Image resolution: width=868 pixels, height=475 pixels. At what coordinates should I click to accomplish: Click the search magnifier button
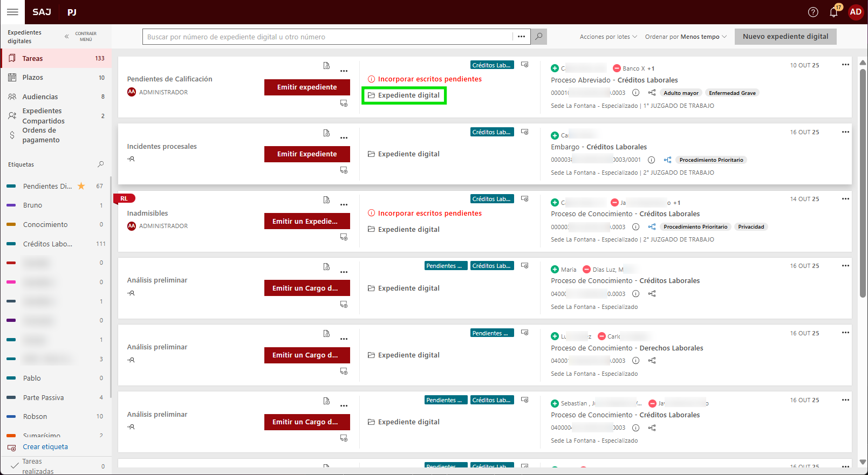(538, 37)
